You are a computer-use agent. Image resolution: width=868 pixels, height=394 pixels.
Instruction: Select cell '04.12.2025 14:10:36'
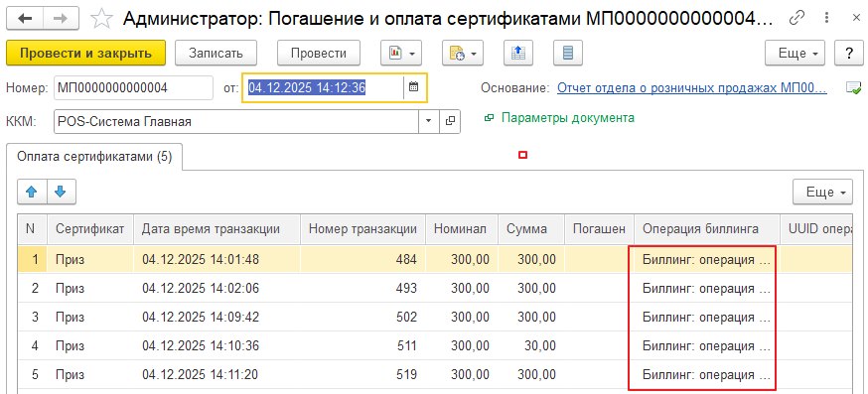pyautogui.click(x=217, y=345)
